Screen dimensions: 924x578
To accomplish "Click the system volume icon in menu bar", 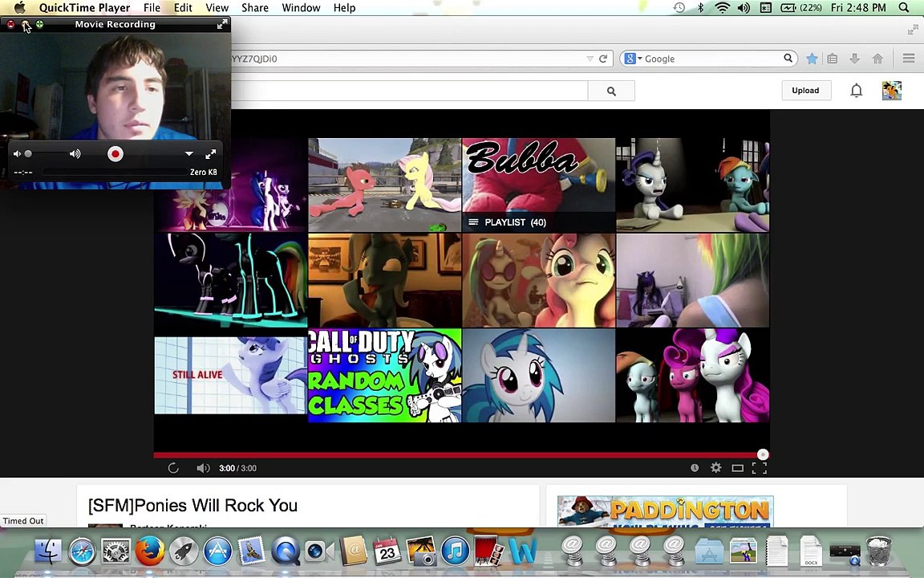I will [744, 8].
